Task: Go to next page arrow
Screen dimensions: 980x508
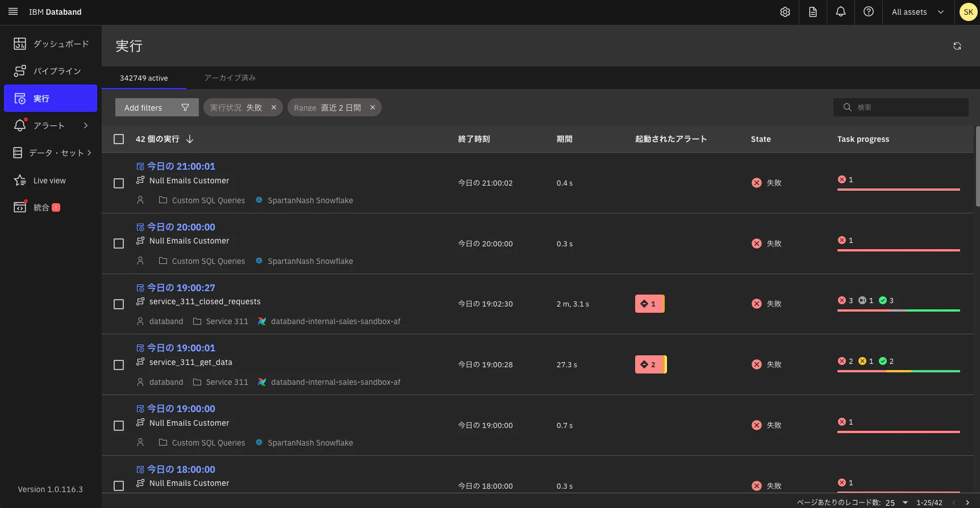Action: pyautogui.click(x=968, y=502)
